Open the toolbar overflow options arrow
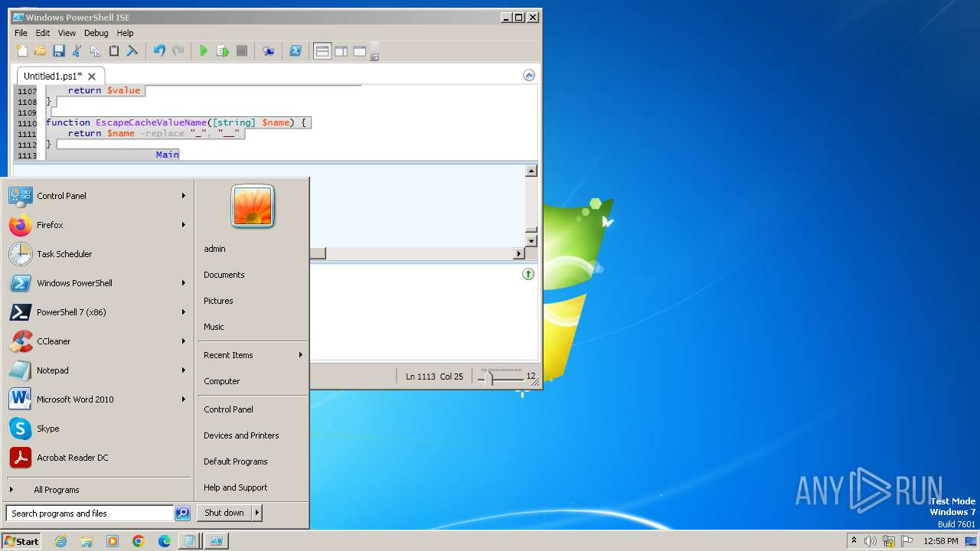 pyautogui.click(x=374, y=53)
